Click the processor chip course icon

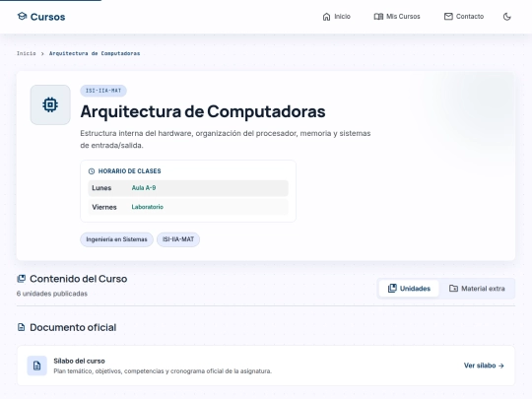pos(50,104)
